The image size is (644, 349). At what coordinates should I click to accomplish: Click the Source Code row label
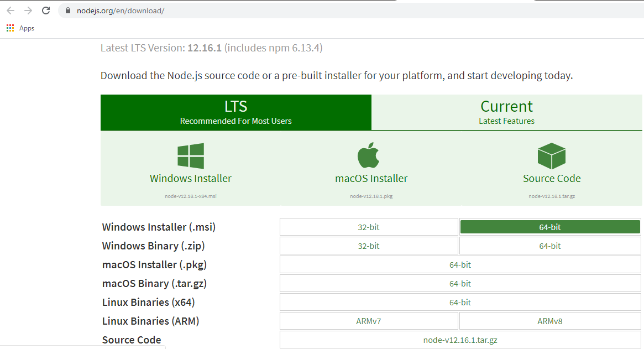pos(132,340)
